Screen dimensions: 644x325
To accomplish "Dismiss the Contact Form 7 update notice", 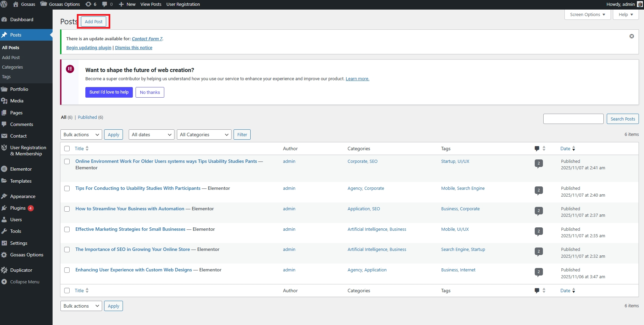I will point(631,36).
